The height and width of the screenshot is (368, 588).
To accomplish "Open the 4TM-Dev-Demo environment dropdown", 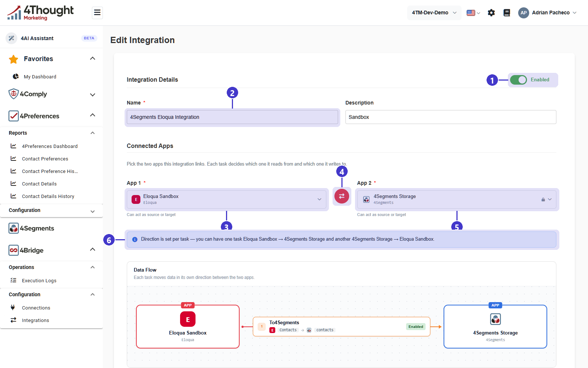I will pos(434,13).
